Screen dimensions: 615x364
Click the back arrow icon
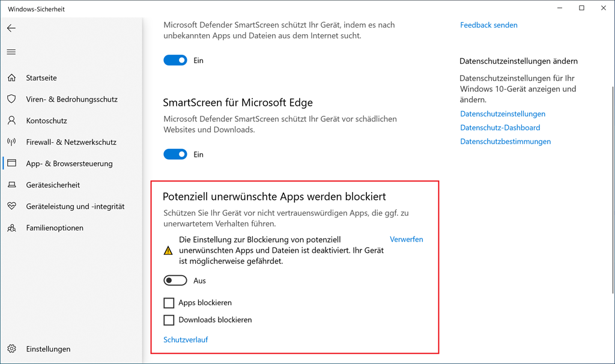(11, 28)
